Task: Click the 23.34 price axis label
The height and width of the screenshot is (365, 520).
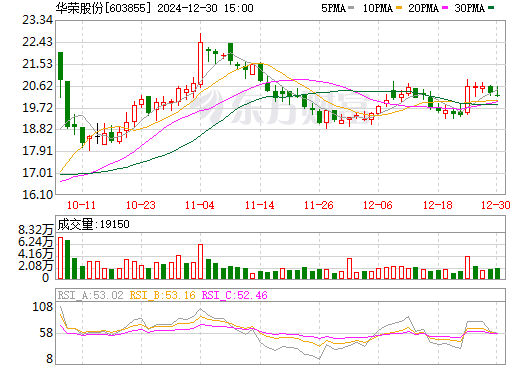Action: click(x=37, y=20)
